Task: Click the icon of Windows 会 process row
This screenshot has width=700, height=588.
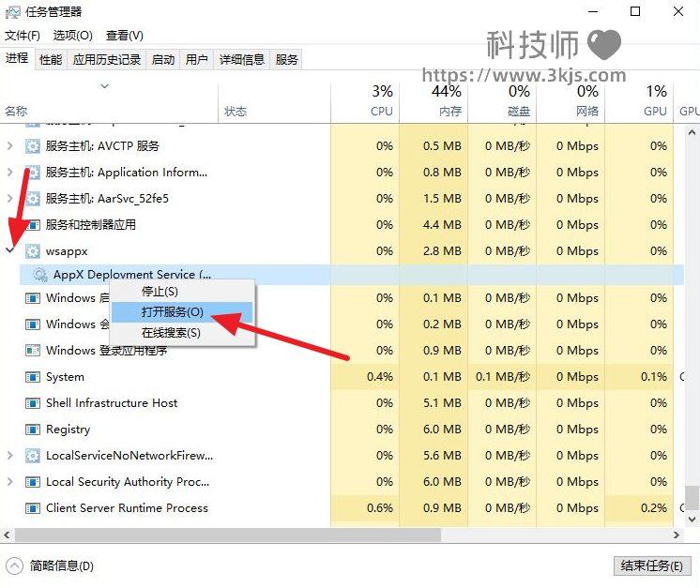Action: coord(33,324)
